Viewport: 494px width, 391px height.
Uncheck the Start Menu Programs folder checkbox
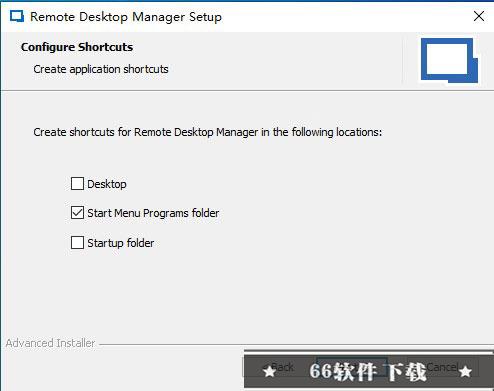(77, 212)
